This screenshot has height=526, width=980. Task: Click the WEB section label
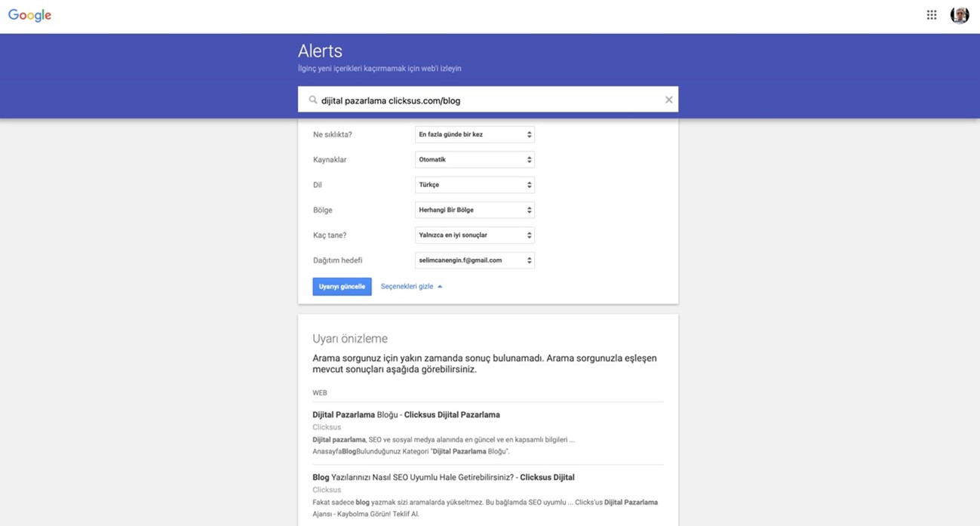(319, 392)
